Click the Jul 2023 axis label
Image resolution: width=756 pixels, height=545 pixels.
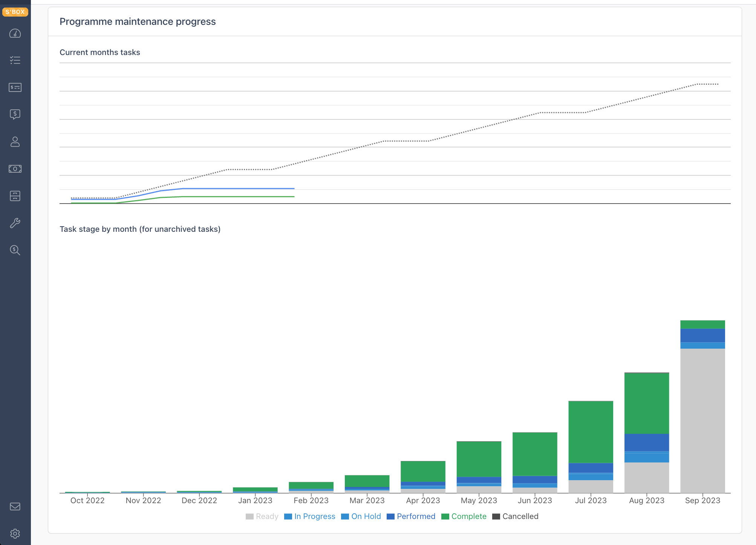(x=591, y=501)
